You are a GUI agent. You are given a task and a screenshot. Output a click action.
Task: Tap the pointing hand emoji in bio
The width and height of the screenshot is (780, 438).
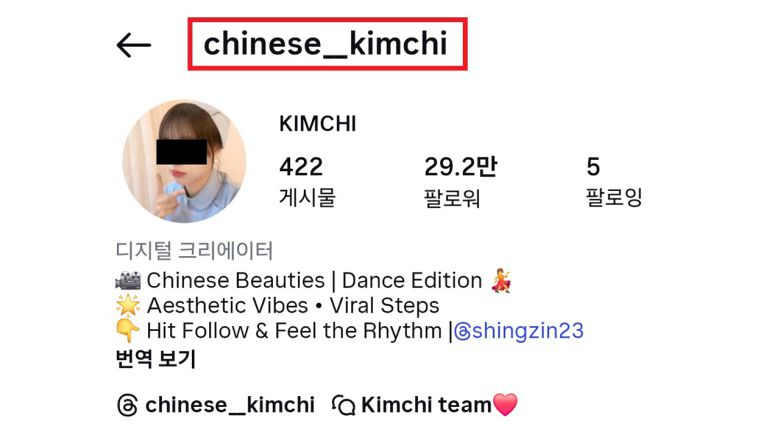pyautogui.click(x=127, y=330)
